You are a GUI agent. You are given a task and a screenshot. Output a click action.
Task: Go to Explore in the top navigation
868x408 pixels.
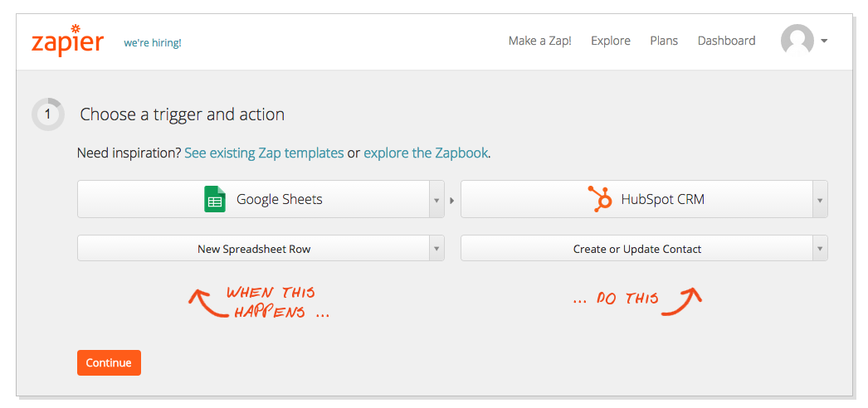click(610, 41)
